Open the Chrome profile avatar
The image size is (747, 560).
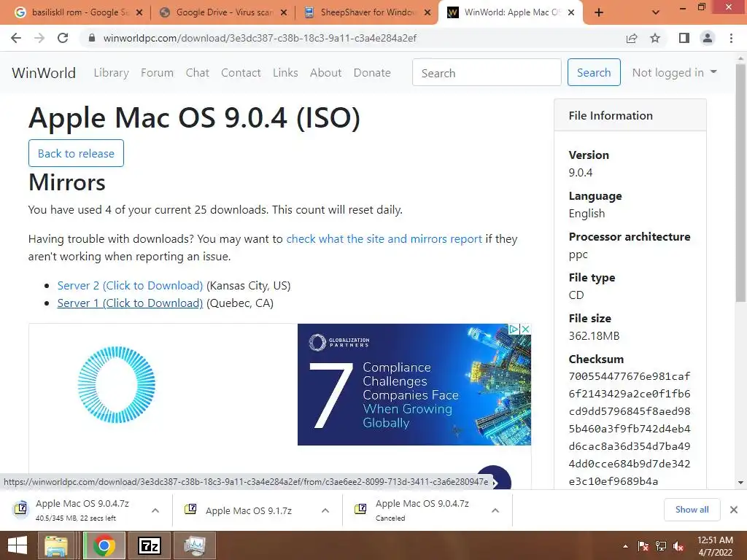pyautogui.click(x=708, y=38)
